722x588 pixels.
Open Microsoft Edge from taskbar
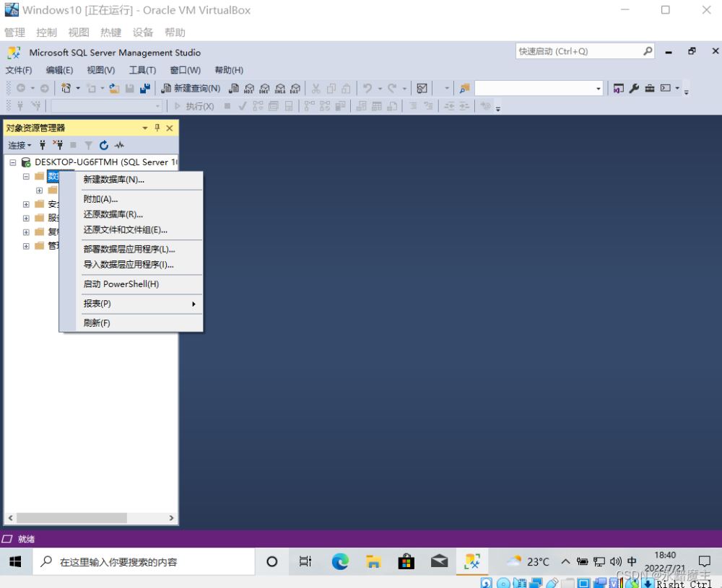click(x=340, y=561)
